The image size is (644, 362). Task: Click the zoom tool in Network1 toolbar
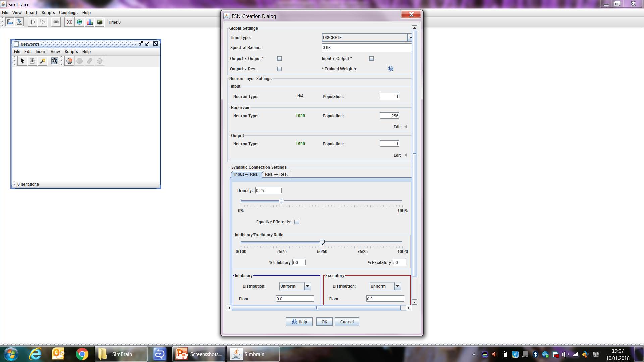[55, 61]
